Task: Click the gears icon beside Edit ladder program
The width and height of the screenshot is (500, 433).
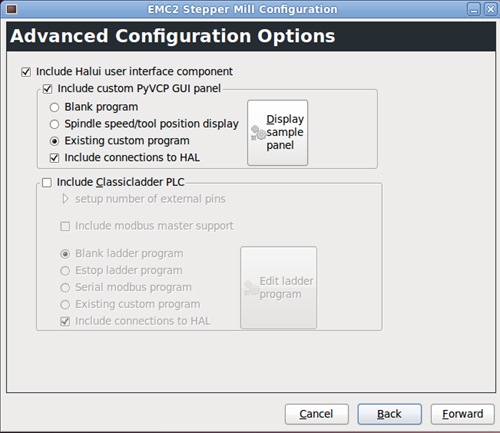Action: coord(251,288)
